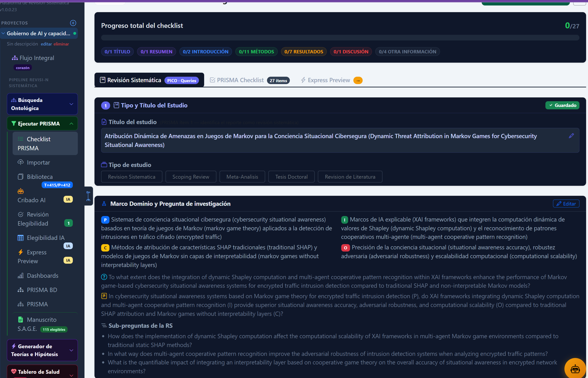Click the 0/2 INTRODUCCIÓN badge
Screen dimensions: 588x378
[206, 52]
